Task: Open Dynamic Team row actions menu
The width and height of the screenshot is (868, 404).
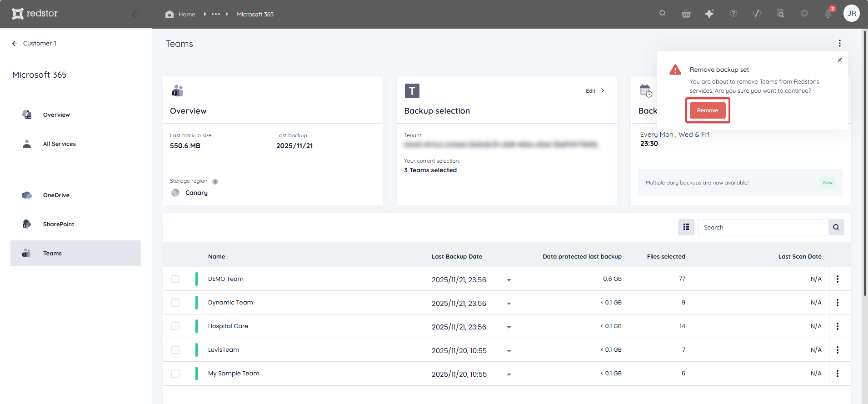Action: coord(838,303)
